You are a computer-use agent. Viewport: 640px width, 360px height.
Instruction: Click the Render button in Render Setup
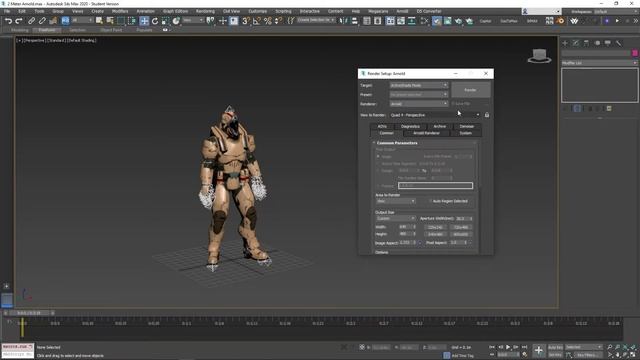pos(471,90)
